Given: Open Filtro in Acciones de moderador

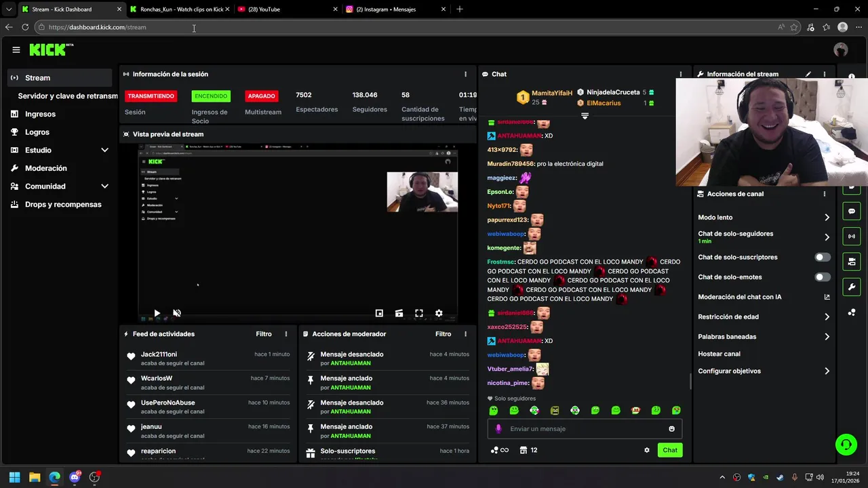Looking at the screenshot, I should click(x=443, y=334).
